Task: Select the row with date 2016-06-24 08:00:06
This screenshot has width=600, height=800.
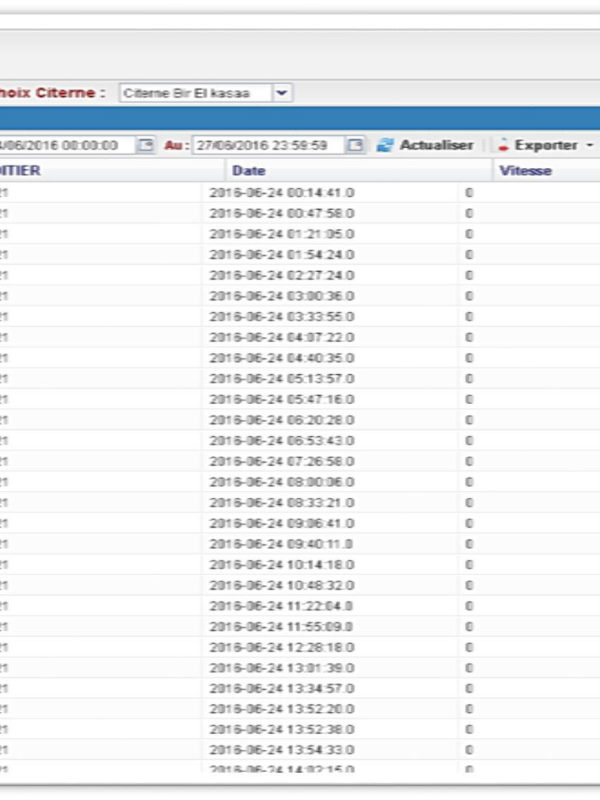Action: click(x=281, y=481)
